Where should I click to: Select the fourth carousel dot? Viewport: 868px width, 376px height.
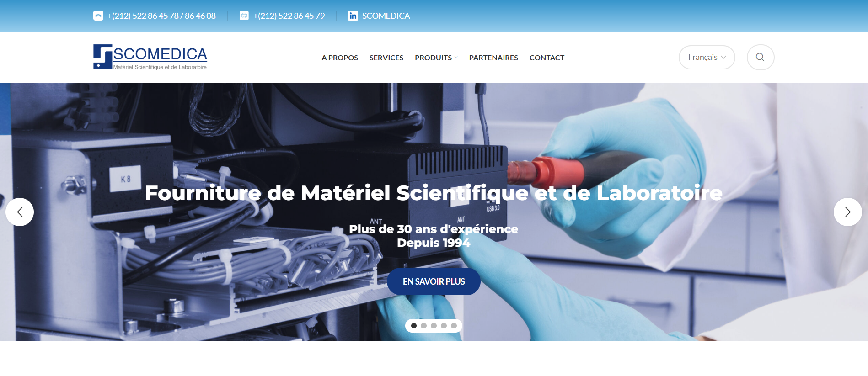444,326
